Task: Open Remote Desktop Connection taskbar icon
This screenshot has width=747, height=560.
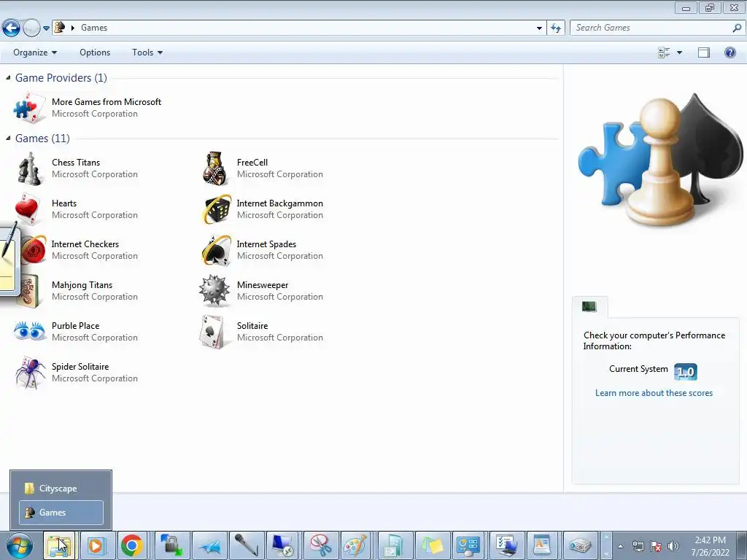Action: (x=282, y=545)
